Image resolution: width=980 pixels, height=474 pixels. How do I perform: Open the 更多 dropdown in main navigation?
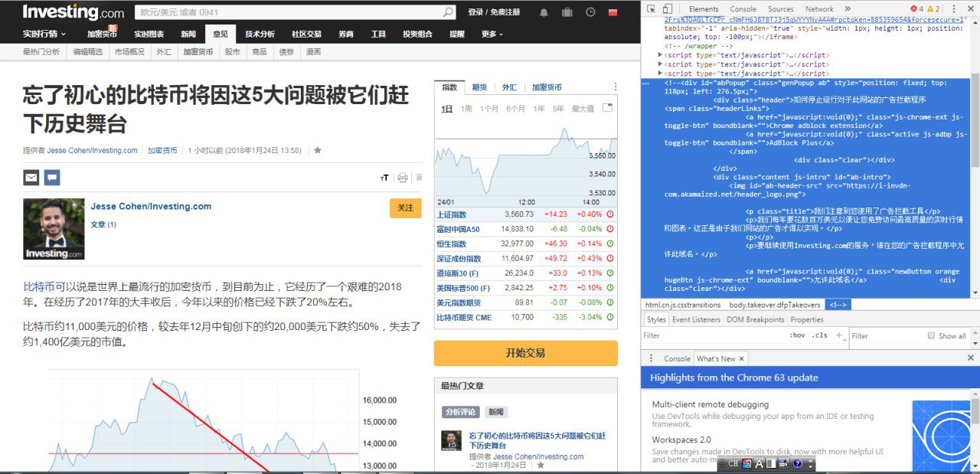pyautogui.click(x=492, y=34)
